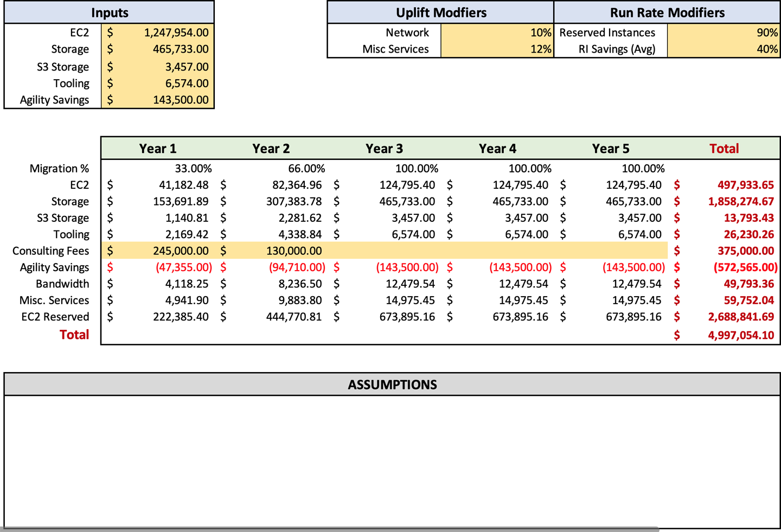The height and width of the screenshot is (532, 781).
Task: Select S3 Storage total 13,793.43
Action: click(748, 218)
